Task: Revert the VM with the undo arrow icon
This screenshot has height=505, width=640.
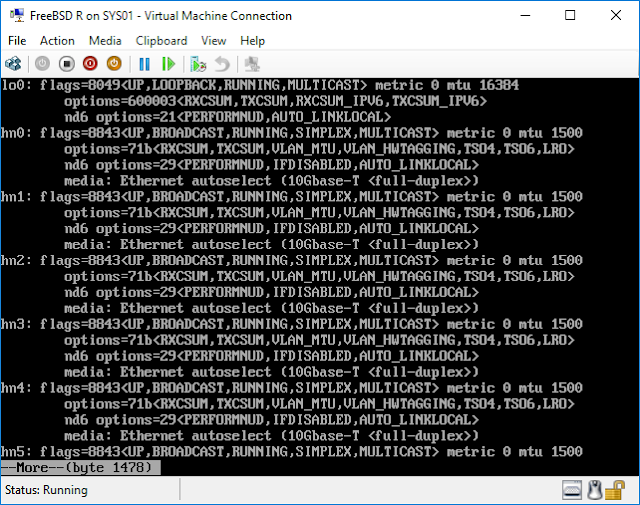Action: [x=221, y=64]
